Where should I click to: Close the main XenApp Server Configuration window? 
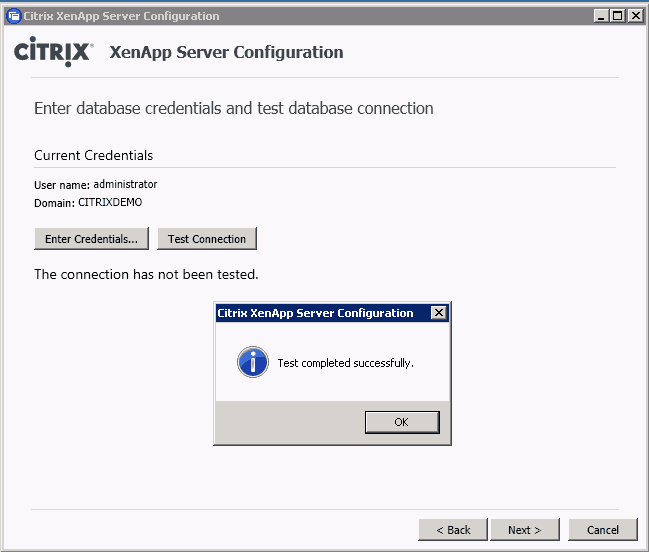(635, 16)
